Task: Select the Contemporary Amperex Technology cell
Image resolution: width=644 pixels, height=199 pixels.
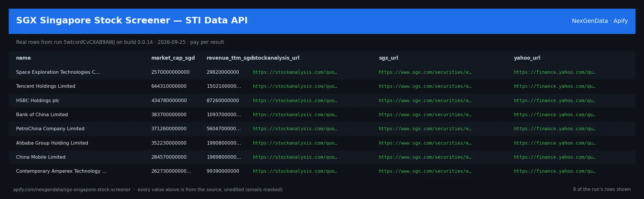Action: tap(61, 171)
